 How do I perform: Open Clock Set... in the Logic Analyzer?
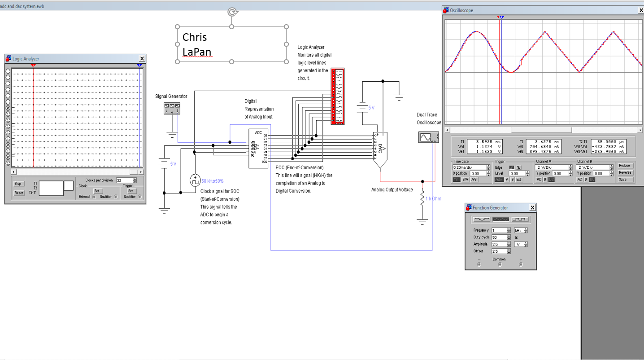point(98,191)
